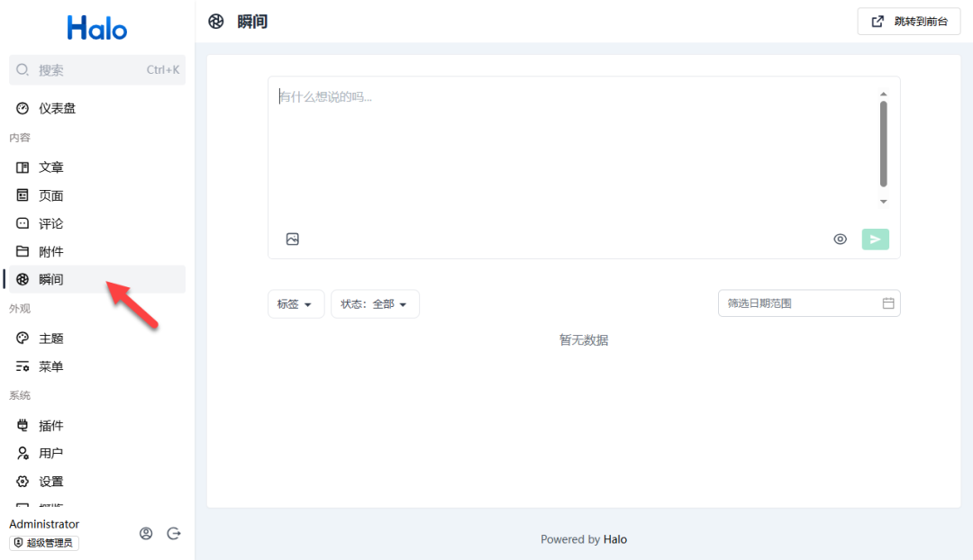The image size is (973, 560).
Task: Click the 暂无数据 empty state text
Action: pos(584,339)
